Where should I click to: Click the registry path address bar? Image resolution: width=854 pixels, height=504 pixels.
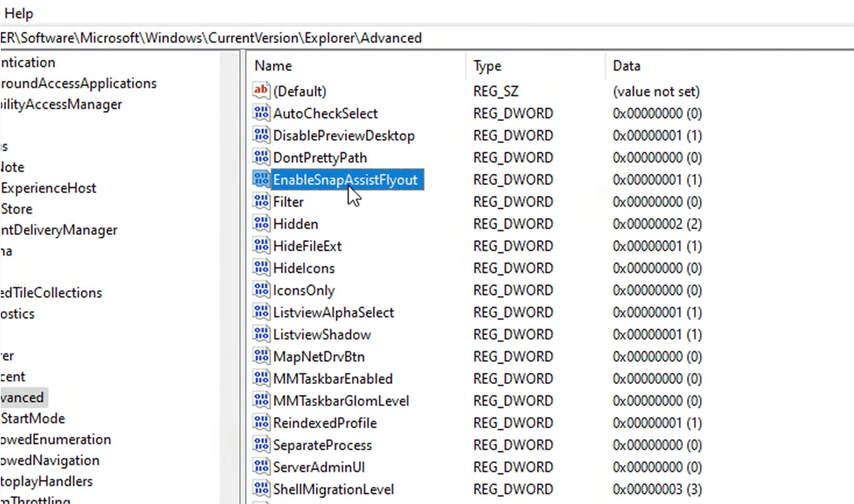coord(427,38)
